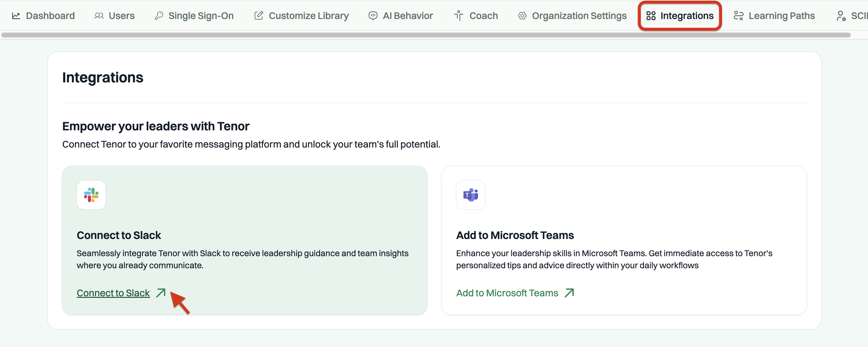
Task: Open the Organization Settings tab
Action: point(572,16)
